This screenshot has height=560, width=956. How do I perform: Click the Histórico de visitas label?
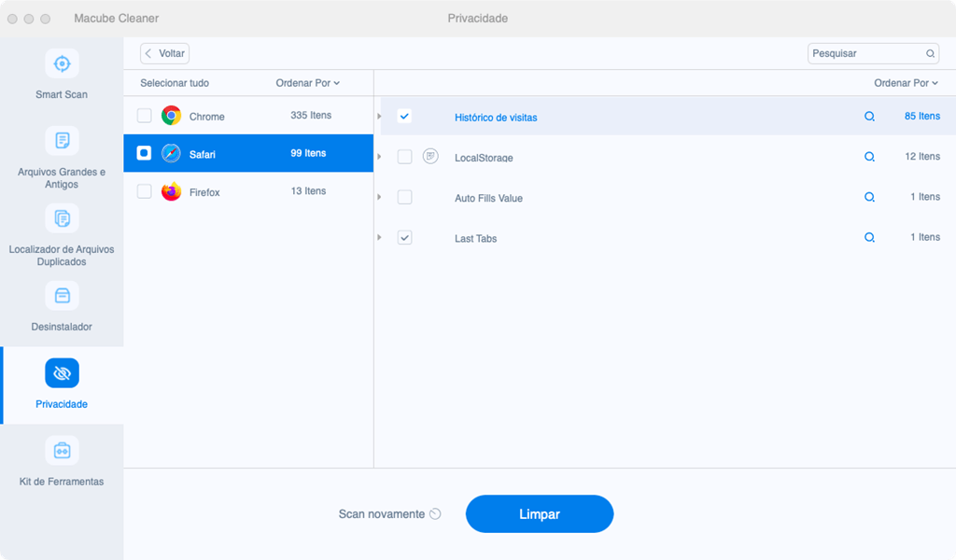click(x=496, y=118)
